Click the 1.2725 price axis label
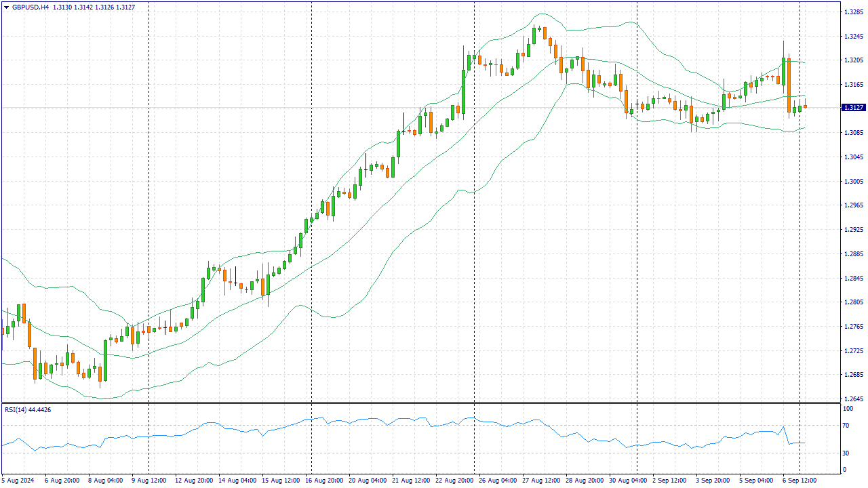The height and width of the screenshot is (488, 868). (853, 351)
